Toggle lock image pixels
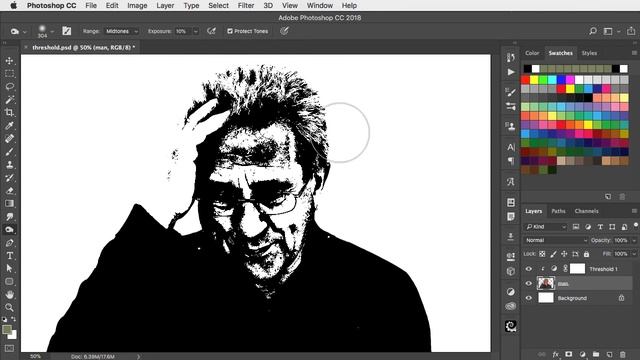Screen dimensions: 640x360 click(553, 254)
